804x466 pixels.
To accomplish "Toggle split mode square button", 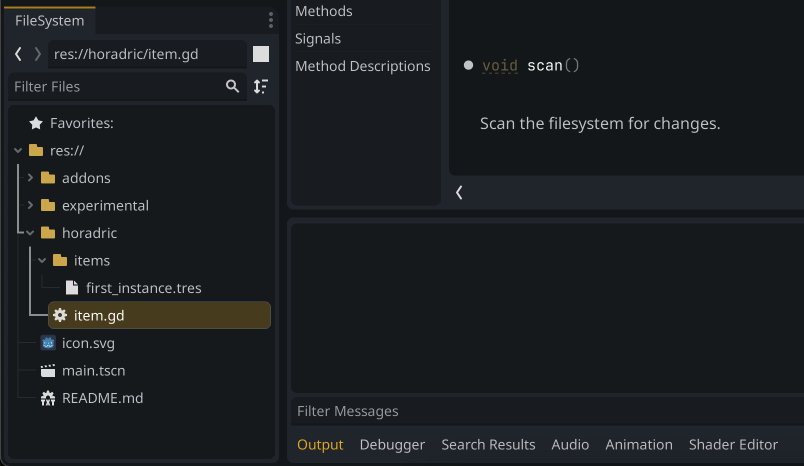I will (261, 54).
